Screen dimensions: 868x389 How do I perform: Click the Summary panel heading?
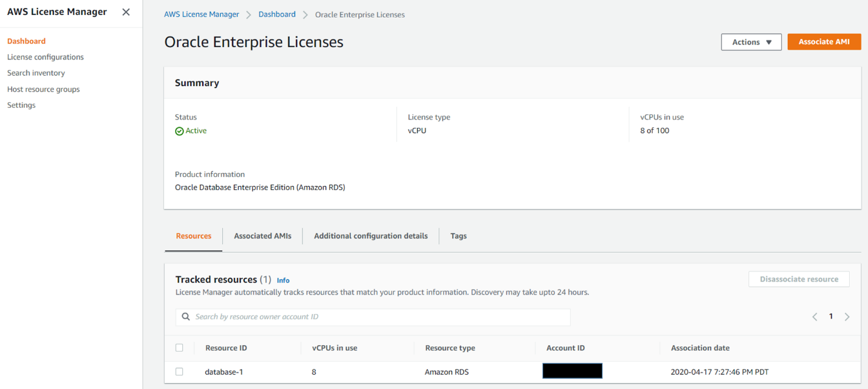click(x=197, y=83)
